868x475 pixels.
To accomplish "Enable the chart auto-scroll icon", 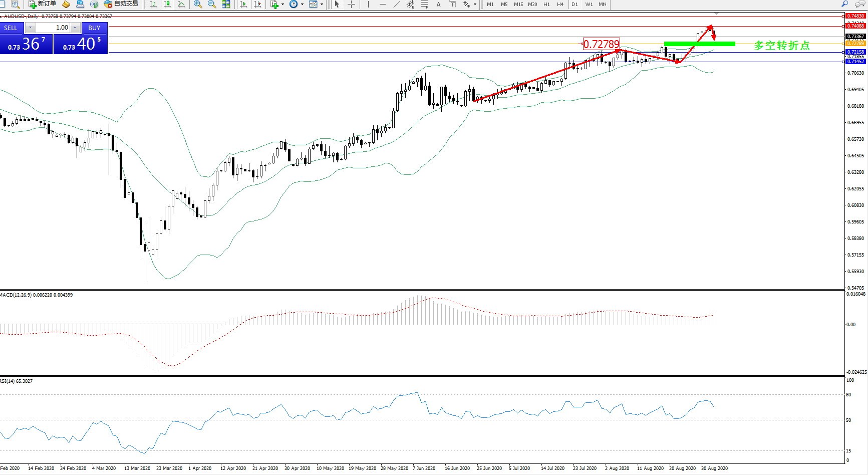I will tap(243, 4).
